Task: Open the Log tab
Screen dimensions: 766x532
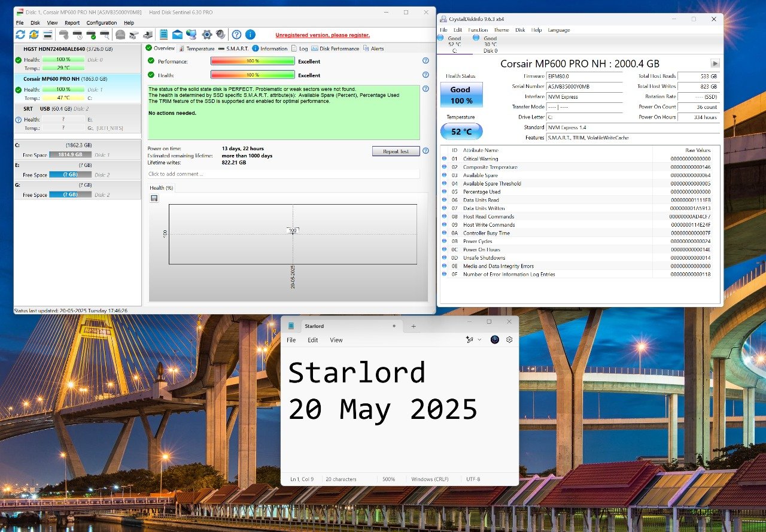Action: (x=300, y=48)
